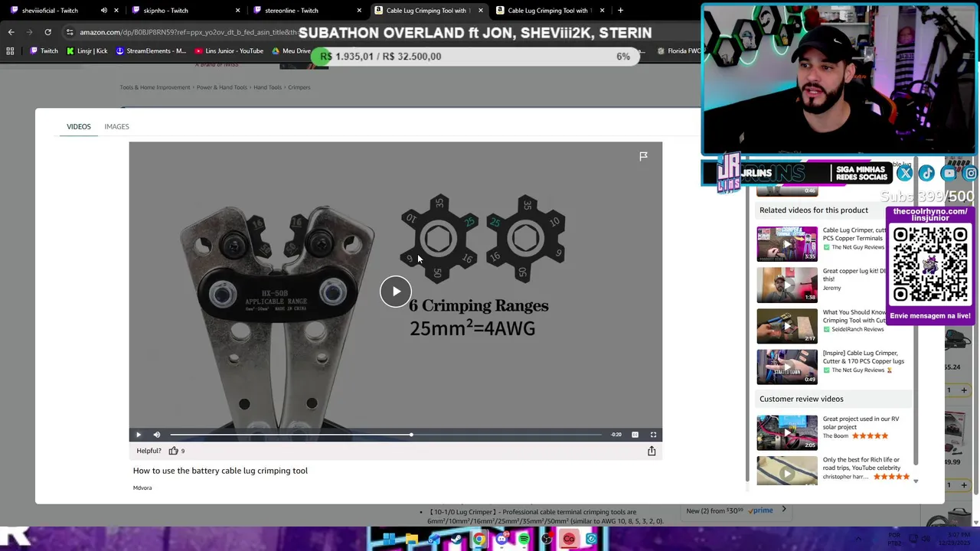980x551 pixels.
Task: Click the 'New (2) from $30' offer link
Action: 714,510
